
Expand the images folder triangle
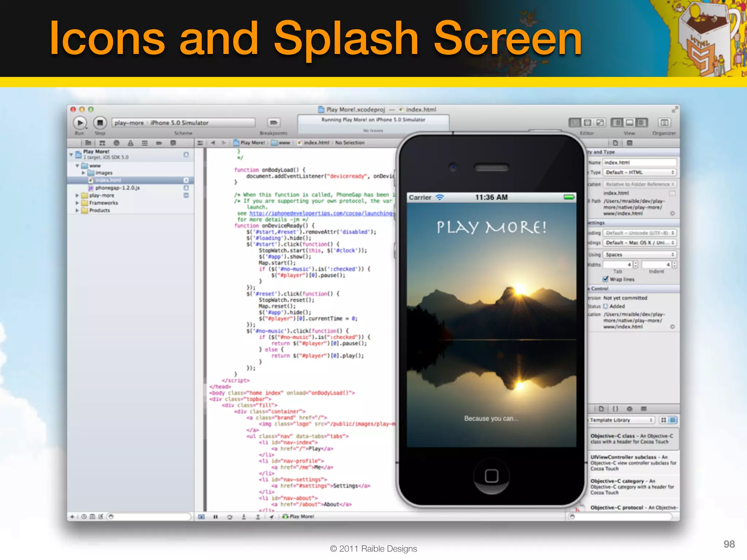(x=84, y=173)
